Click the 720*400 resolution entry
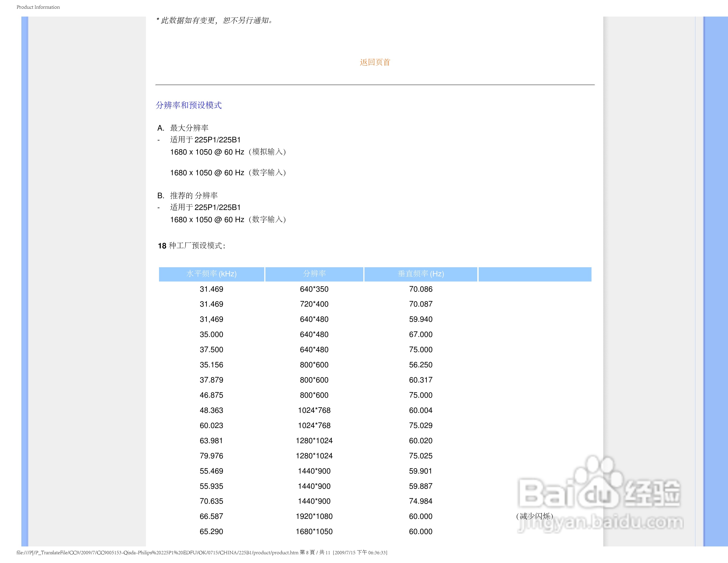 tap(314, 304)
